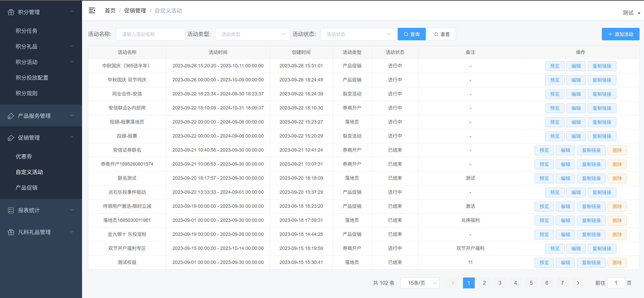Expand the 凡科礼品管理 menu

coord(72,232)
